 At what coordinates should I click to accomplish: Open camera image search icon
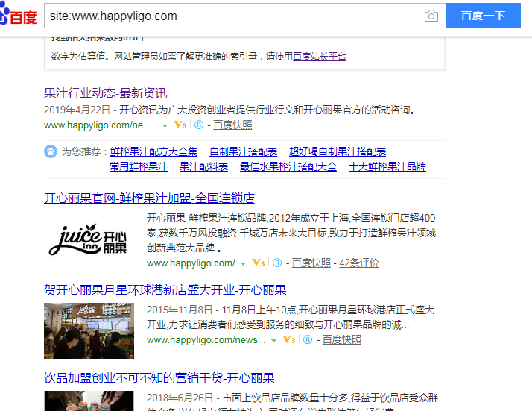tap(431, 16)
